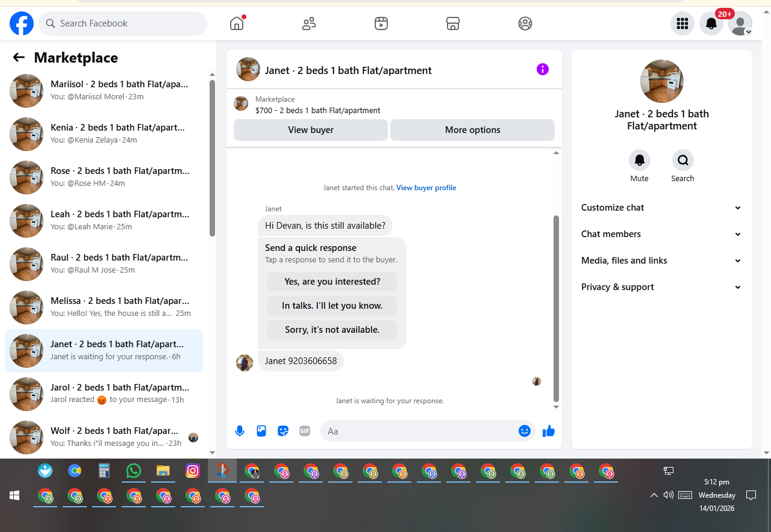
Task: Click the message 'Janet 9203606658'
Action: [301, 361]
